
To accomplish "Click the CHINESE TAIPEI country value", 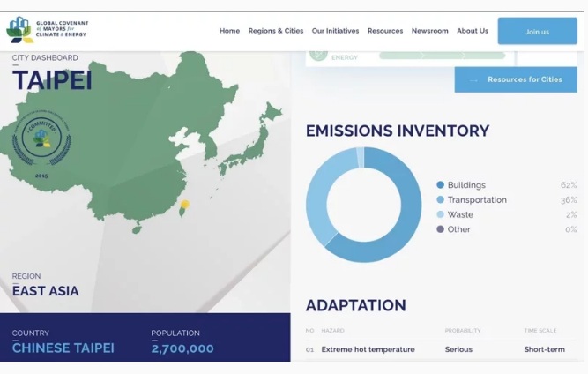I will [x=63, y=348].
